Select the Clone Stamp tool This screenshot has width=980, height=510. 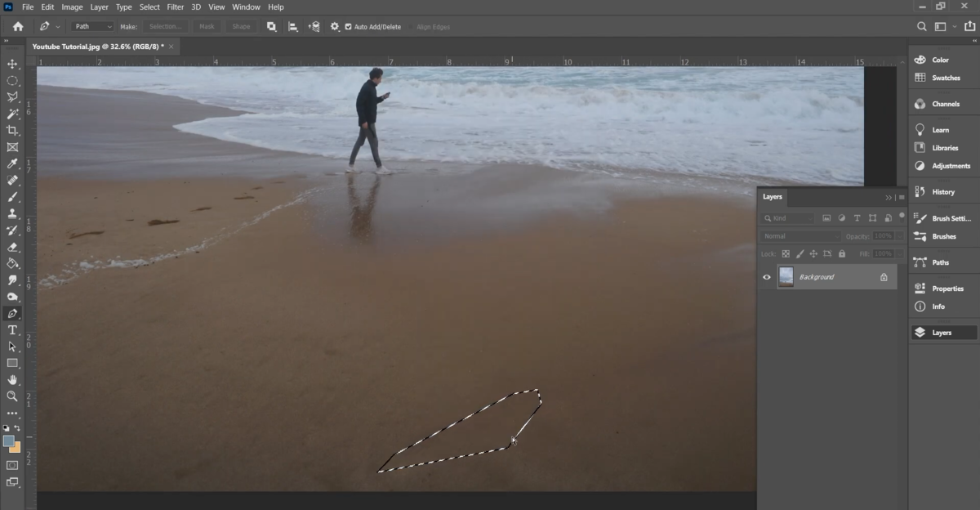(x=12, y=213)
